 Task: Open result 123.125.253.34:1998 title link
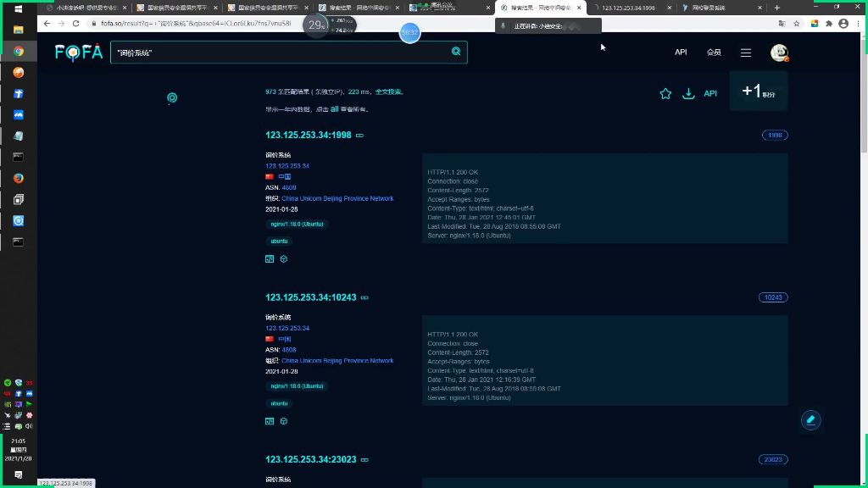[309, 135]
